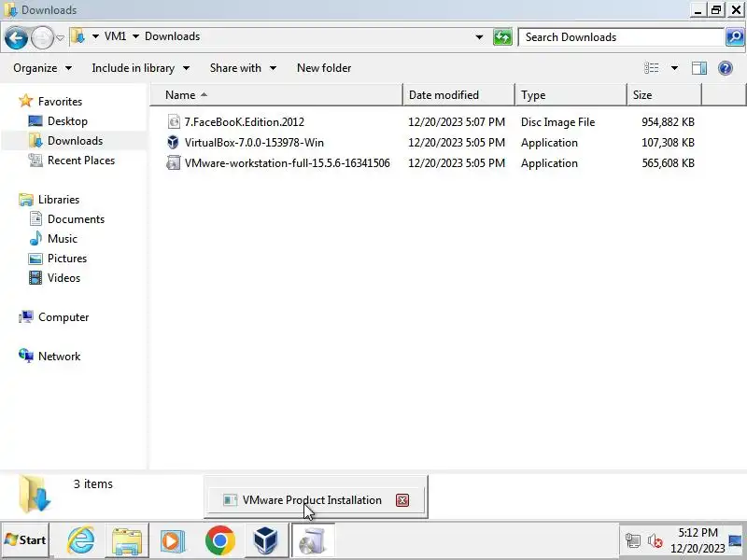
Task: Open the Documents library
Action: point(76,219)
